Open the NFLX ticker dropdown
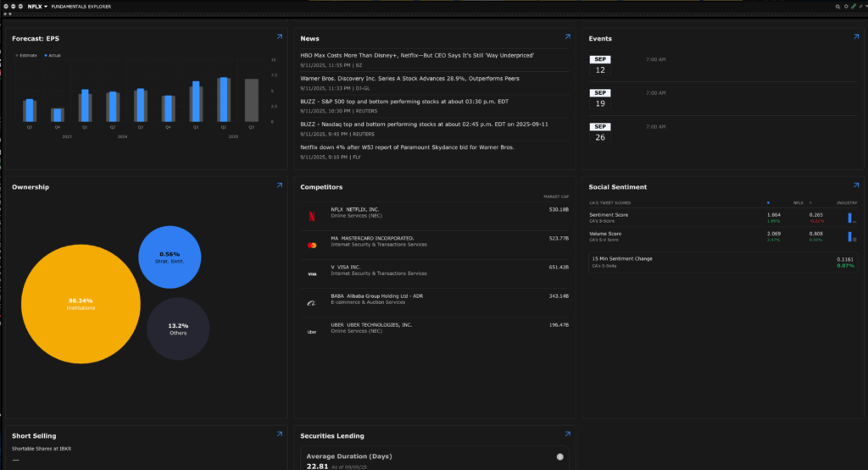Image resolution: width=868 pixels, height=470 pixels. 46,6
